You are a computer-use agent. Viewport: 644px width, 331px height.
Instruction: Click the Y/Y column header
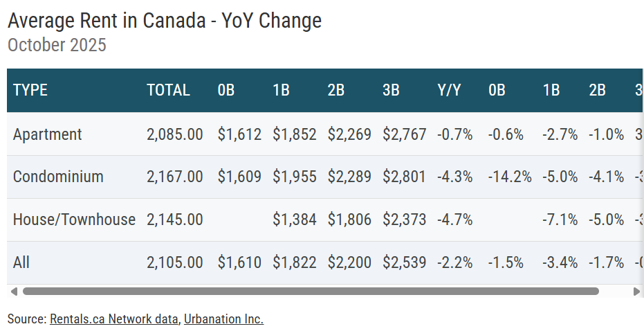449,90
